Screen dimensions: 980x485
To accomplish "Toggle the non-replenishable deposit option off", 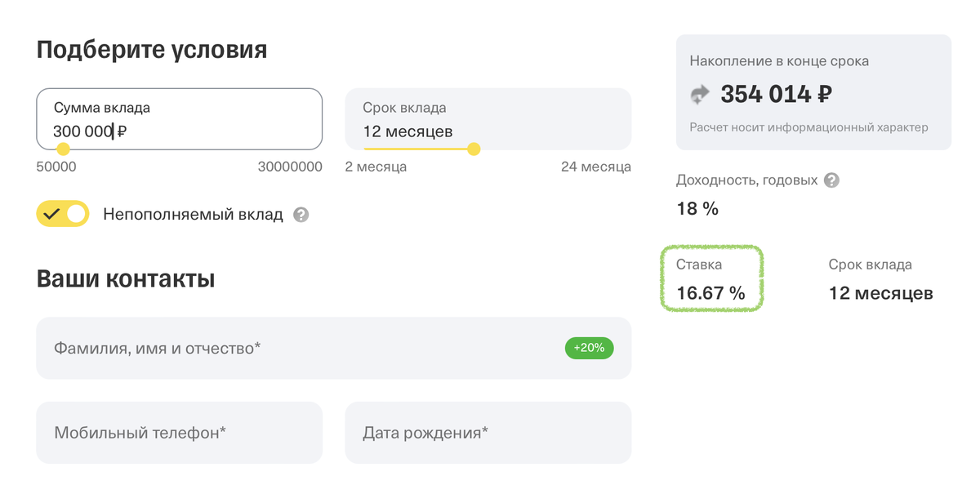I will click(62, 213).
